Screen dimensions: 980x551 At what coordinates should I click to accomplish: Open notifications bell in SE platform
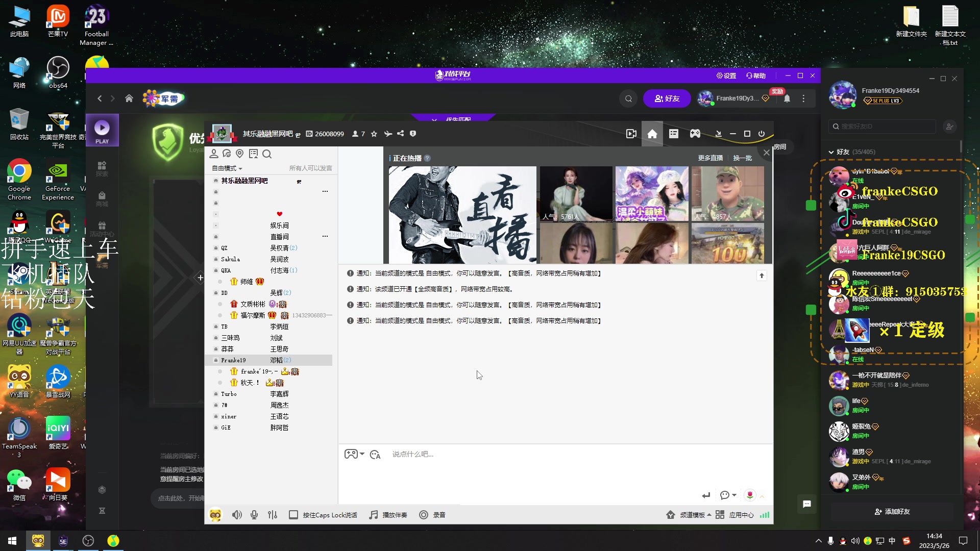(x=787, y=98)
